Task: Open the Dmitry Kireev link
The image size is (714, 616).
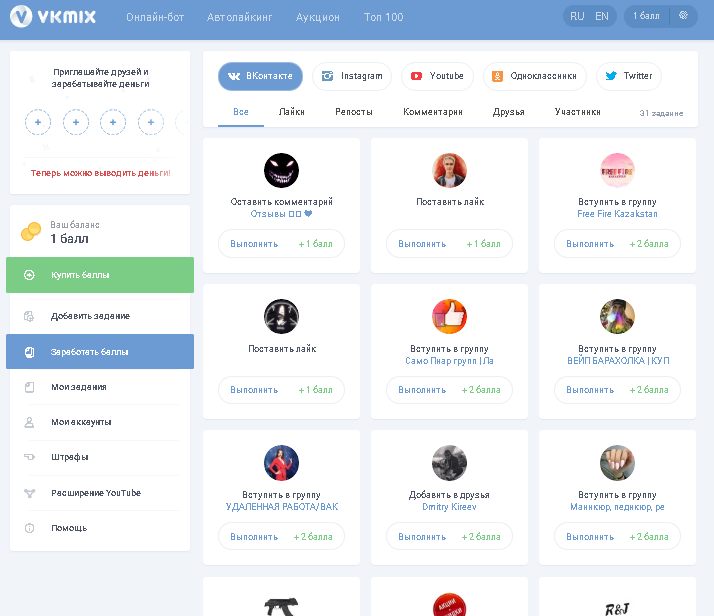Action: click(449, 507)
